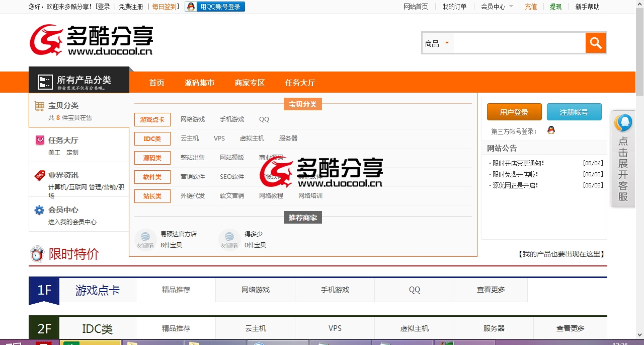Open the 新手帮助 link
The width and height of the screenshot is (644, 345).
pos(587,7)
